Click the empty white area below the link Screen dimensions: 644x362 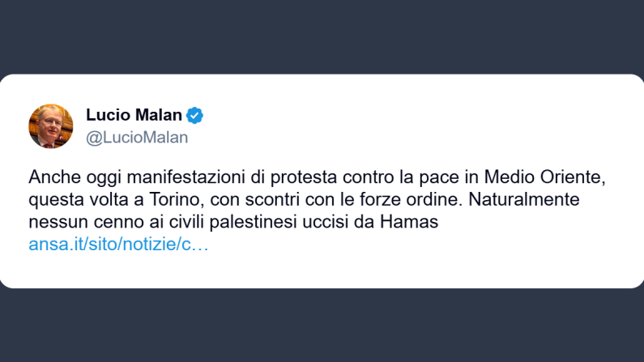click(324, 271)
